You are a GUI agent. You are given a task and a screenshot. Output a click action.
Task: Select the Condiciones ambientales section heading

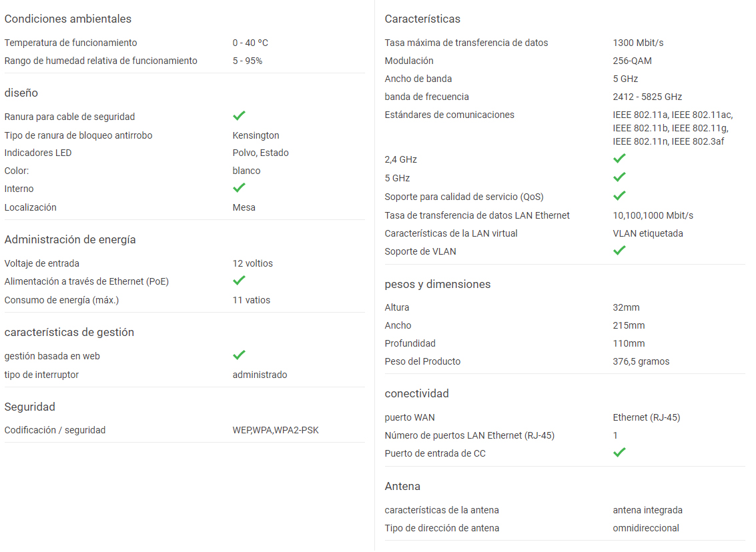(68, 19)
